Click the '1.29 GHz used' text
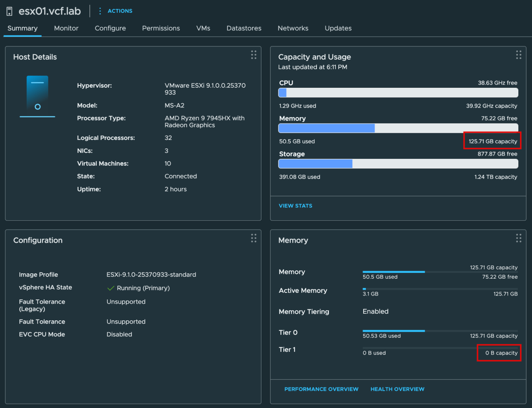Viewport: 532px width, 408px height. pyautogui.click(x=297, y=106)
